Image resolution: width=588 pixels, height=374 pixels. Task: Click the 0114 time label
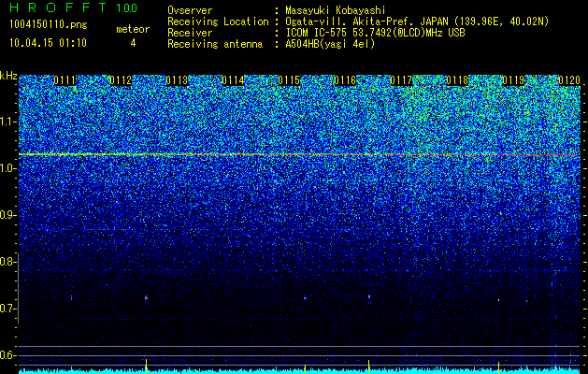233,80
